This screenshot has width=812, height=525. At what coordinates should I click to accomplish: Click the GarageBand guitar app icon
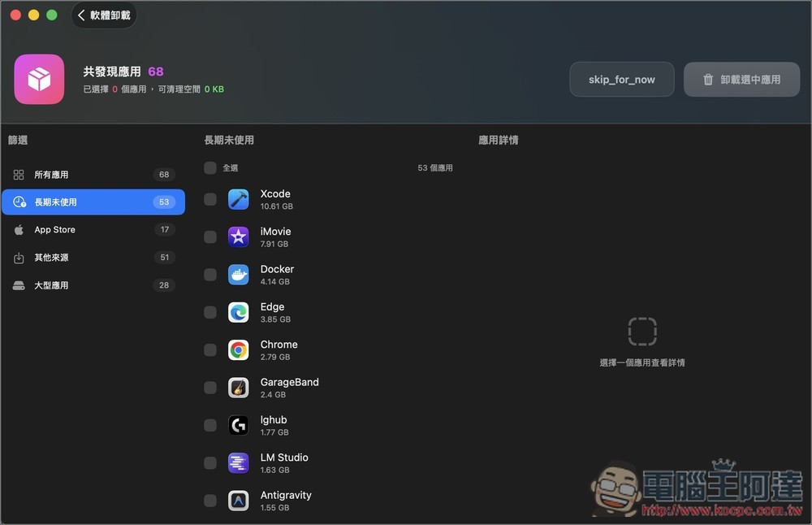pyautogui.click(x=238, y=388)
